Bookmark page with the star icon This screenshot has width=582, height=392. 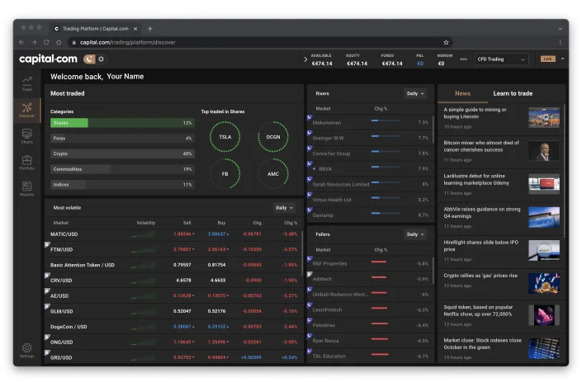tap(446, 42)
